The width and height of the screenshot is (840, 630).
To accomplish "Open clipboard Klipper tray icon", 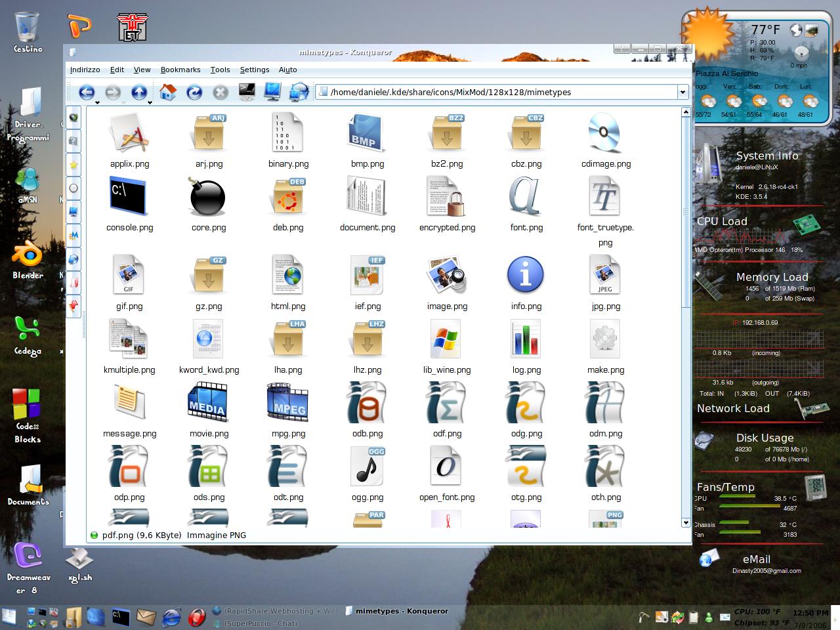I will point(693,617).
